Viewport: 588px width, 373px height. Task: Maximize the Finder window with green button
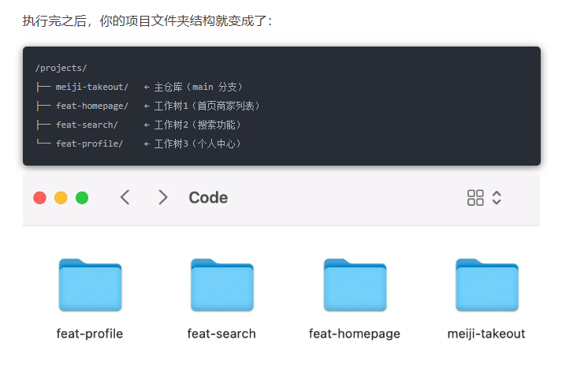pos(82,198)
